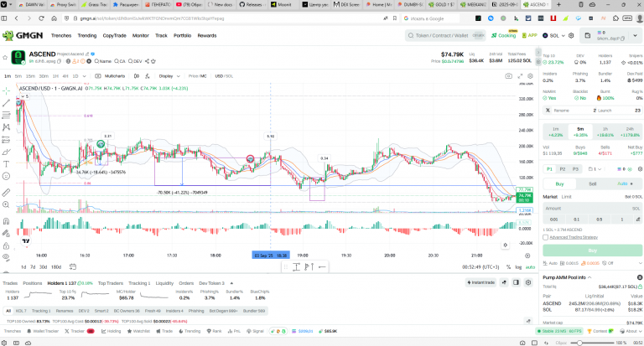644x346 pixels.
Task: Expand more timeframes dropdown after 1D
Action: (x=84, y=76)
